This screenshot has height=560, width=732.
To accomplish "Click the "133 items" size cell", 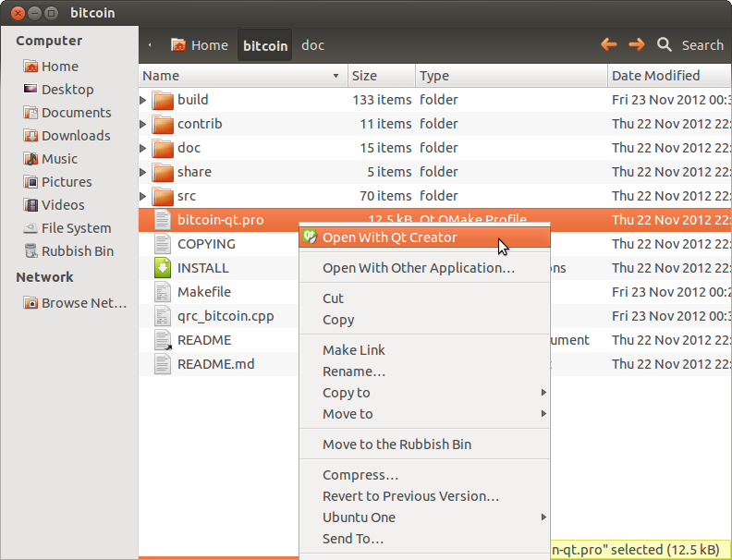I will [x=382, y=100].
